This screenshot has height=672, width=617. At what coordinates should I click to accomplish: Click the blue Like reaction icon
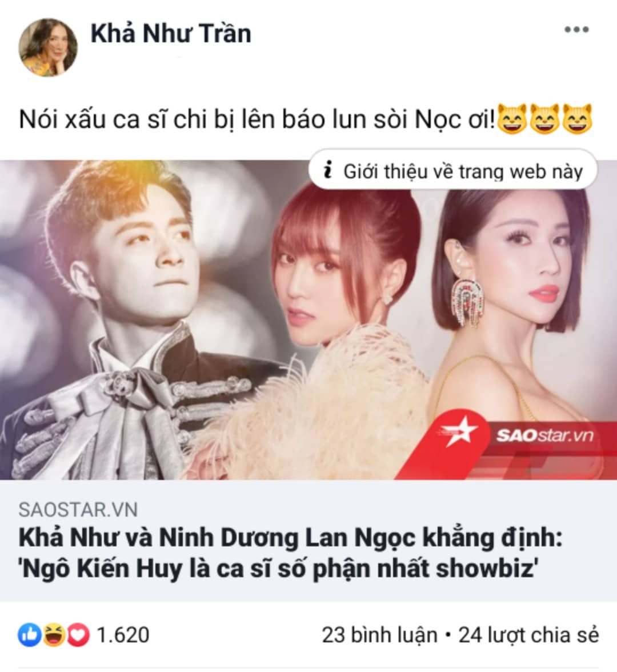pyautogui.click(x=30, y=635)
